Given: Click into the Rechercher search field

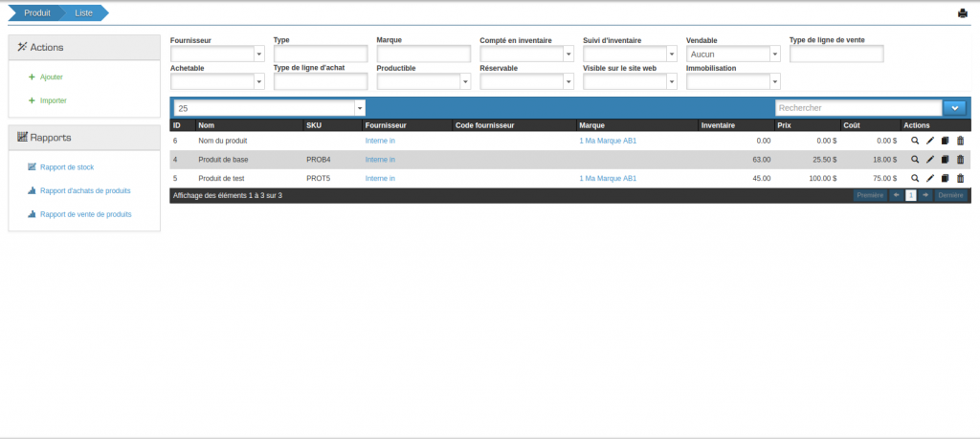Looking at the screenshot, I should pos(857,108).
